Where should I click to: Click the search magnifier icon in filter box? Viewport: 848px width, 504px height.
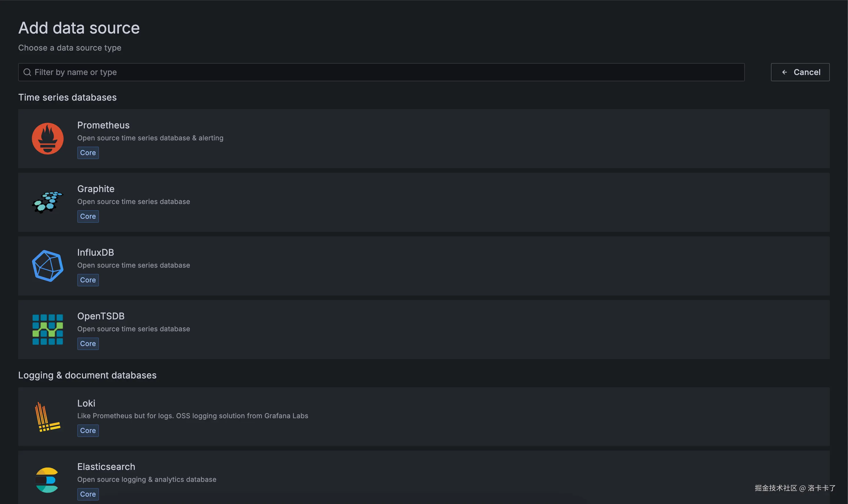click(x=27, y=72)
